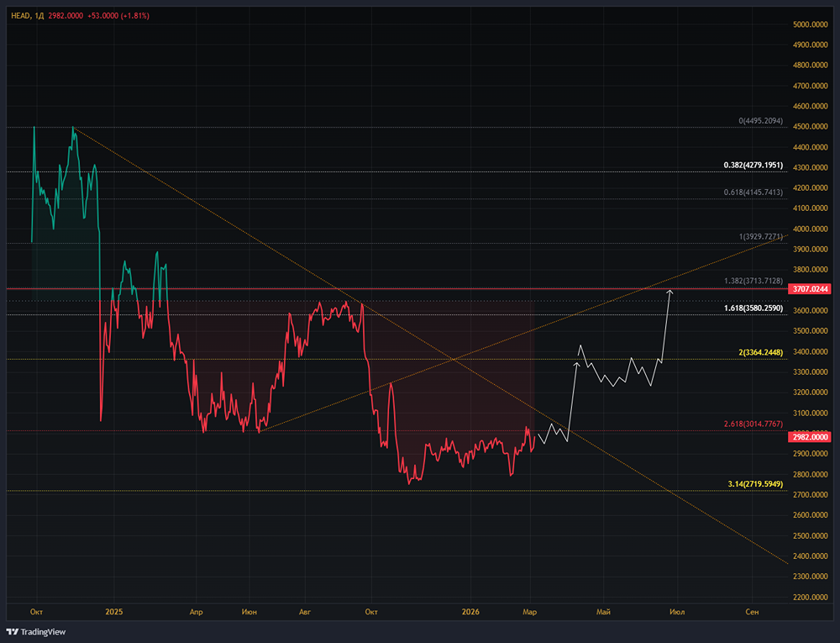Click 5000.0000 on the price axis
The image size is (840, 643).
pos(811,24)
